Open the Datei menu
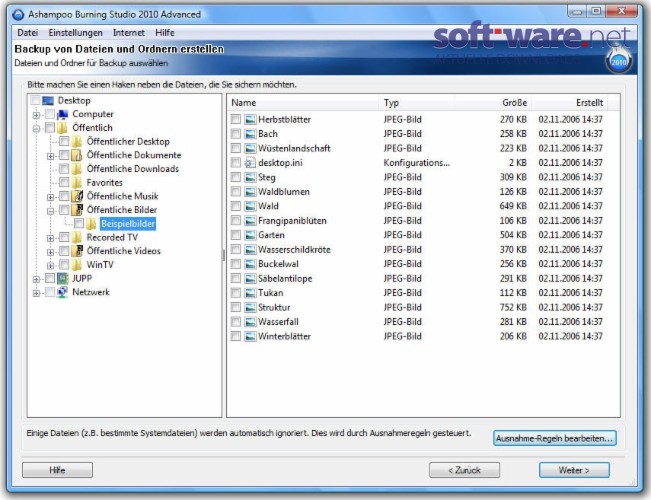The image size is (651, 500). (x=27, y=33)
